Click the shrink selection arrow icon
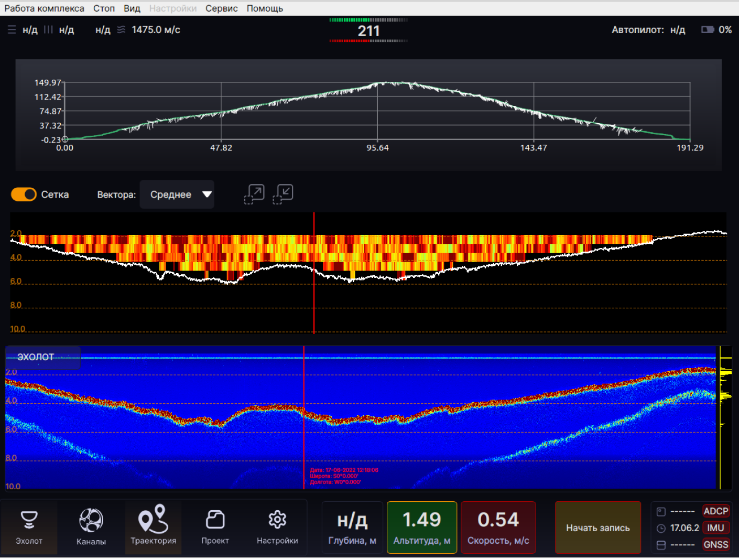 click(283, 195)
